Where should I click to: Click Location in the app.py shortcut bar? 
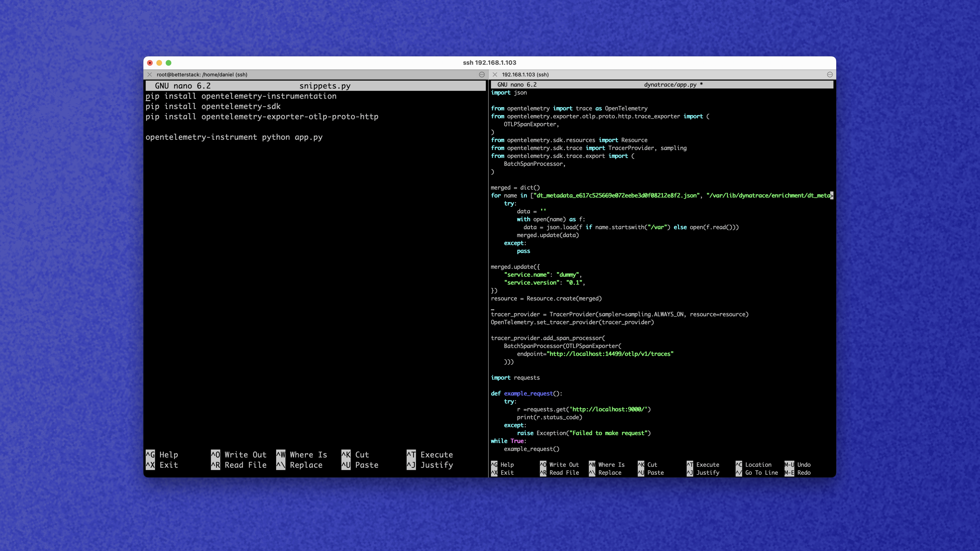758,465
